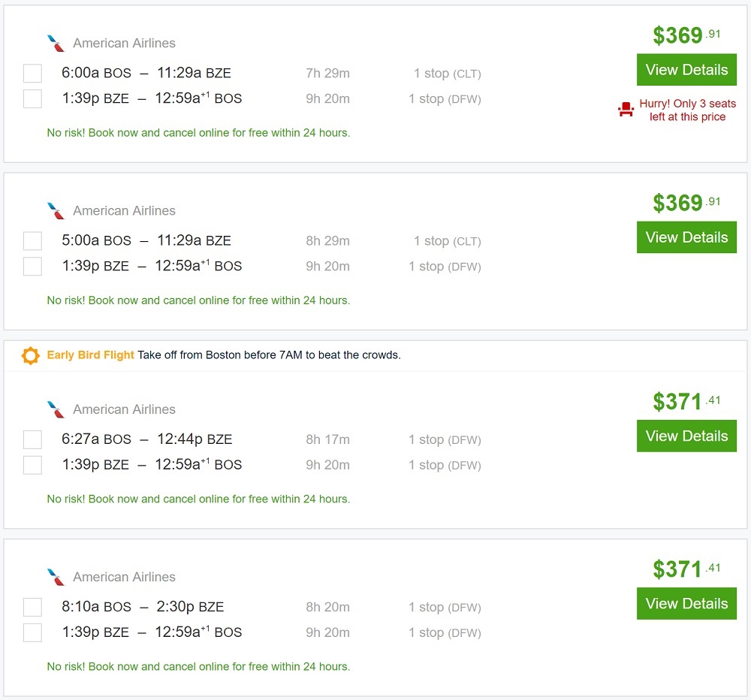The width and height of the screenshot is (751, 700).
Task: Click the "Hurry! Only 3 seats left" notice
Action: pyautogui.click(x=687, y=110)
